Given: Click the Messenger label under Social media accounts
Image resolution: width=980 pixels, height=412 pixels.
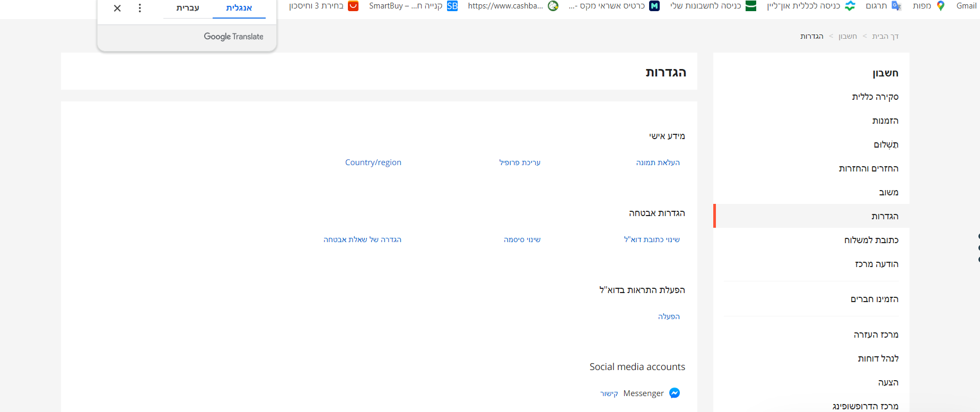Looking at the screenshot, I should point(643,393).
